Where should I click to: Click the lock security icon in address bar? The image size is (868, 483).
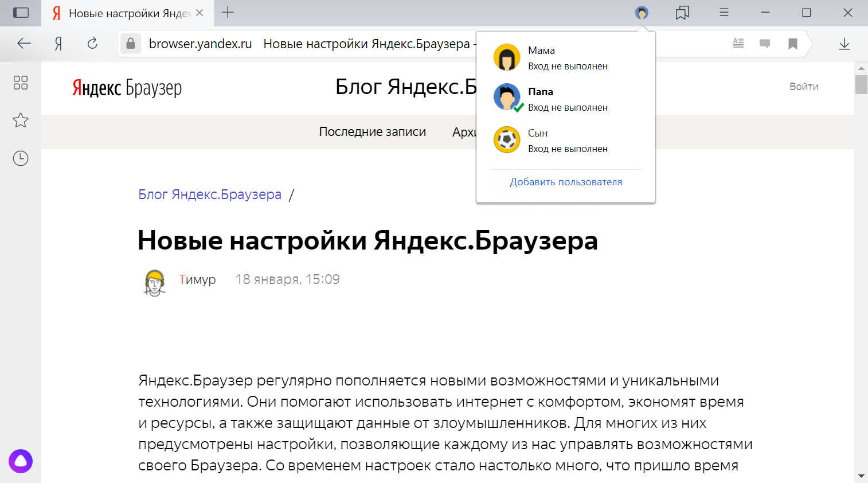[x=131, y=44]
